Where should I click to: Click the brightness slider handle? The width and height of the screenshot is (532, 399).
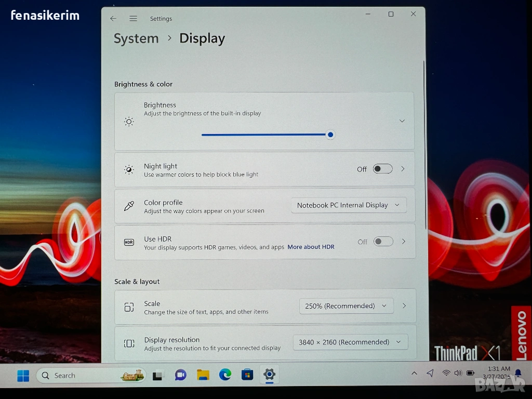pyautogui.click(x=330, y=135)
